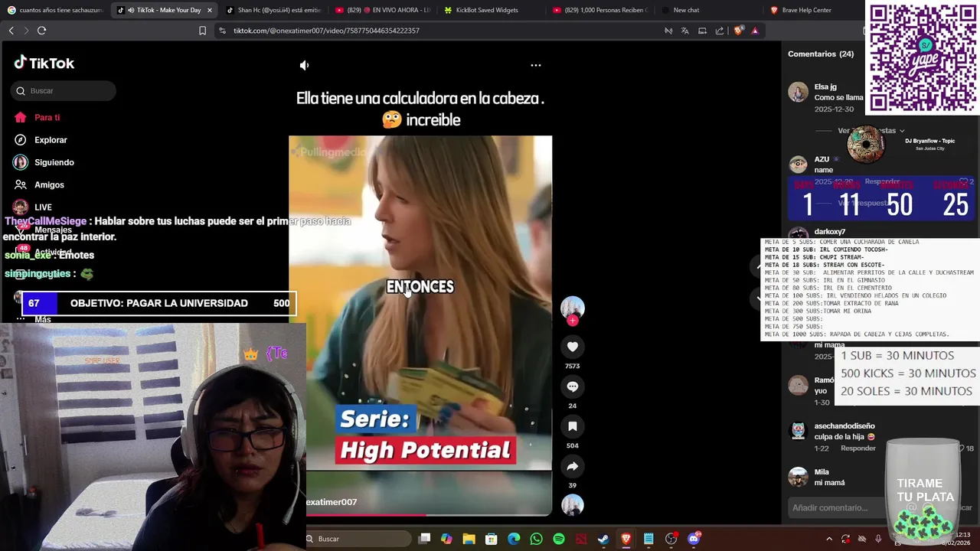Switch to the Google 'cuantos años tiene' tab

(x=55, y=10)
